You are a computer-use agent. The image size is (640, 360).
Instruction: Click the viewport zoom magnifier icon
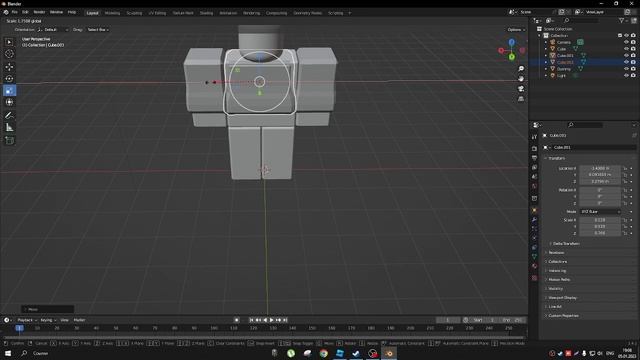(521, 69)
